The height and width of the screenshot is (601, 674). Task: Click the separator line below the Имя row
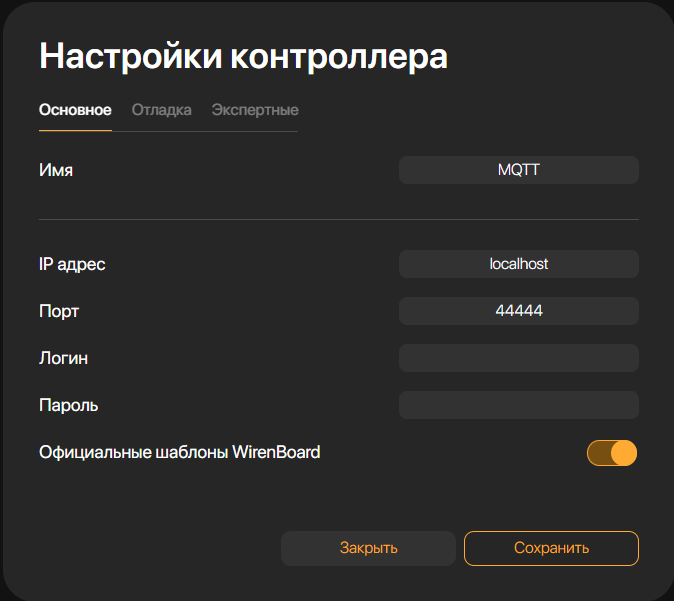tap(338, 219)
